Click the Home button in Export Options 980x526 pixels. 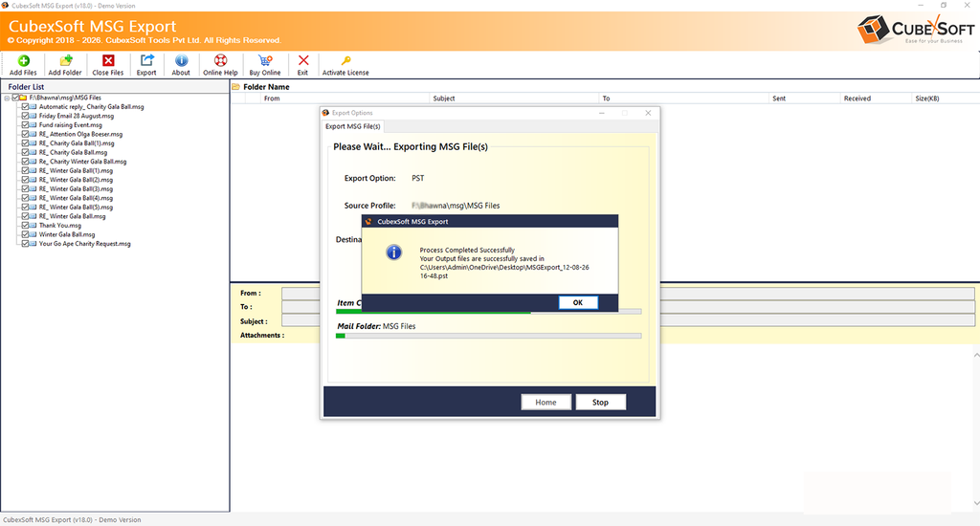[x=546, y=403]
